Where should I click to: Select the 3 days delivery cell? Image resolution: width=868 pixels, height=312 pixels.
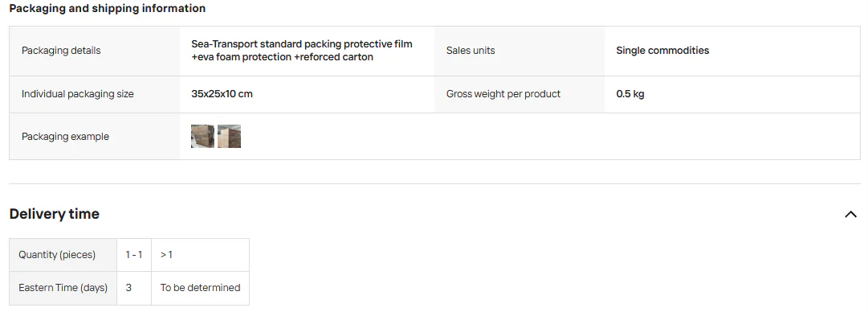134,288
